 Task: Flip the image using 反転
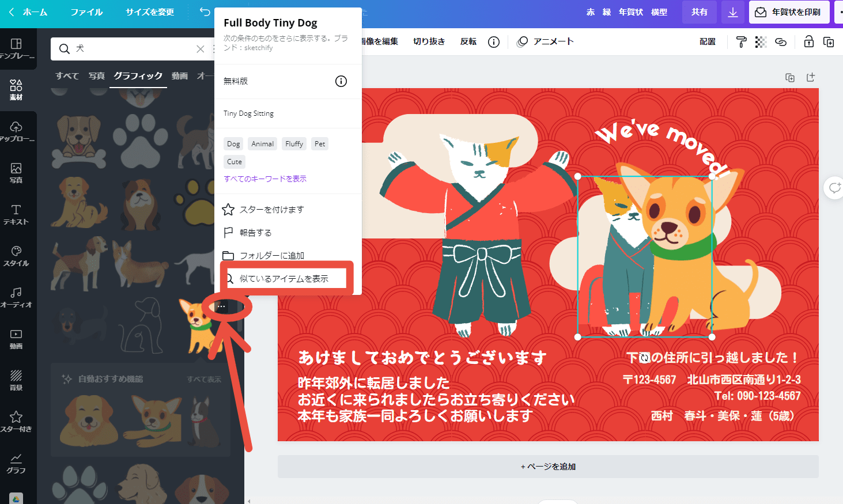pos(468,41)
